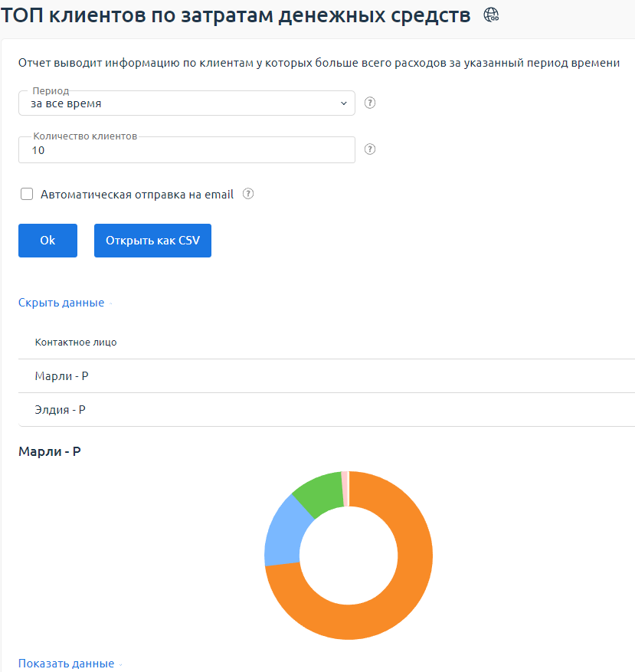Enable Автоматическая отправка на email checkbox
The width and height of the screenshot is (635, 672).
27,195
